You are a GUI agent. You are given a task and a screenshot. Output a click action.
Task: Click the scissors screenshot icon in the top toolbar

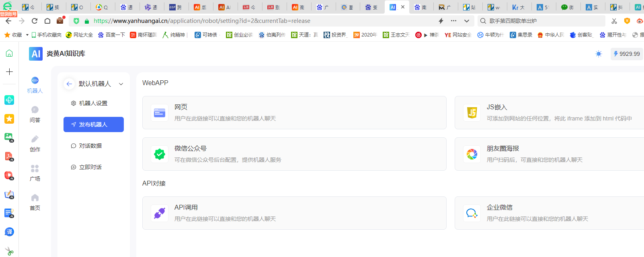614,21
